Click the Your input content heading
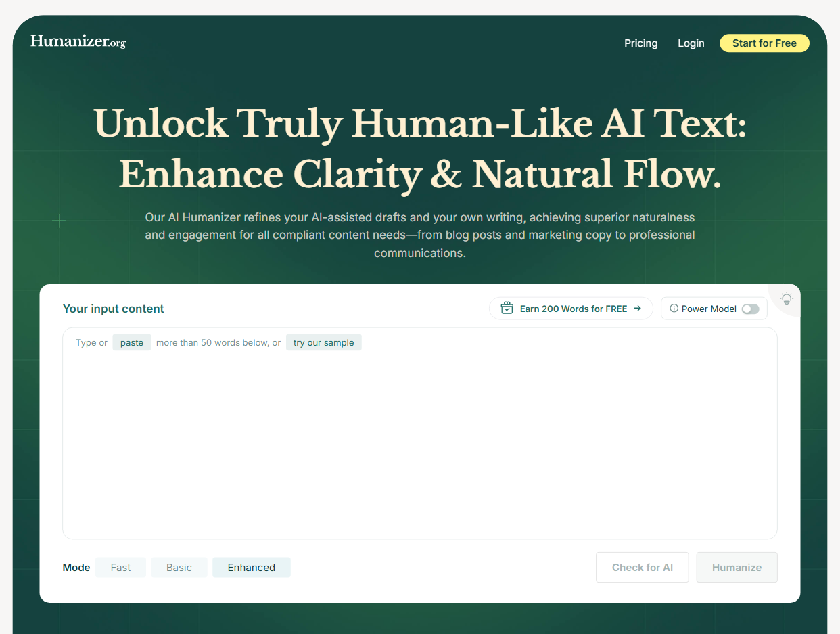Viewport: 840px width, 634px height. [x=113, y=308]
